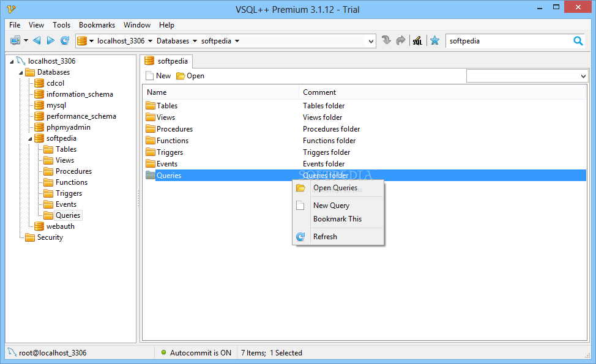Click 'Tables folder' comment text

click(324, 106)
